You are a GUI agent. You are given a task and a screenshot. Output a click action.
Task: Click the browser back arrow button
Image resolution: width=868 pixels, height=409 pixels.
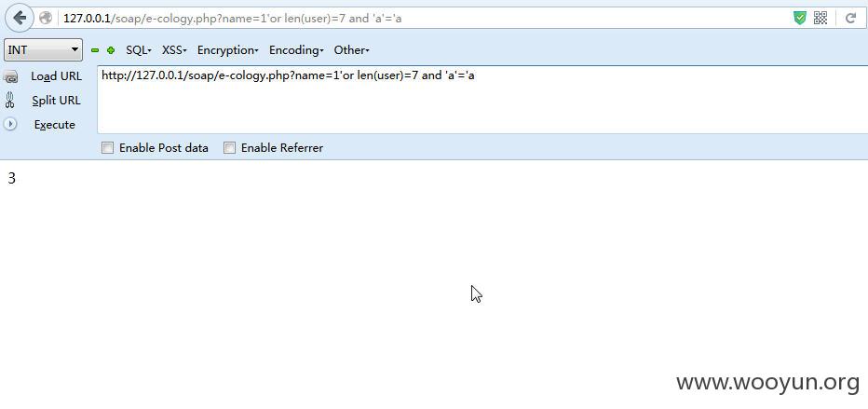20,19
